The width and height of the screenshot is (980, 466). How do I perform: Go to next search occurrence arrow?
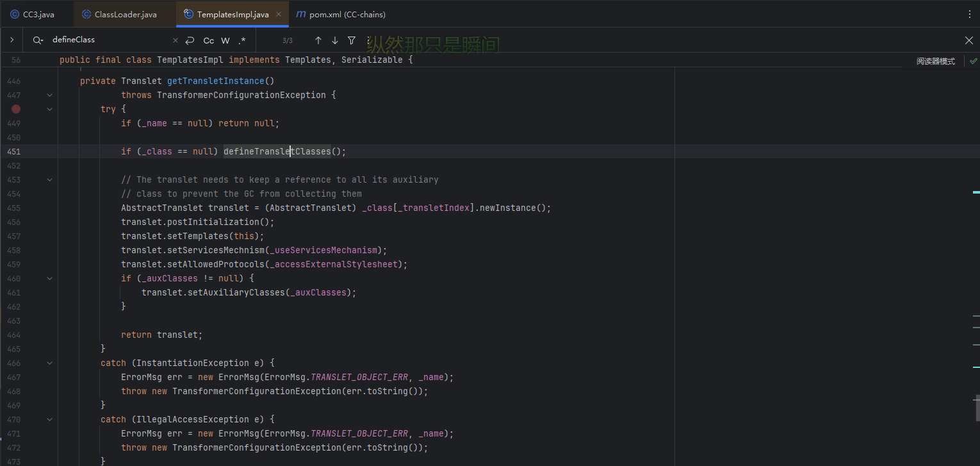[x=334, y=40]
